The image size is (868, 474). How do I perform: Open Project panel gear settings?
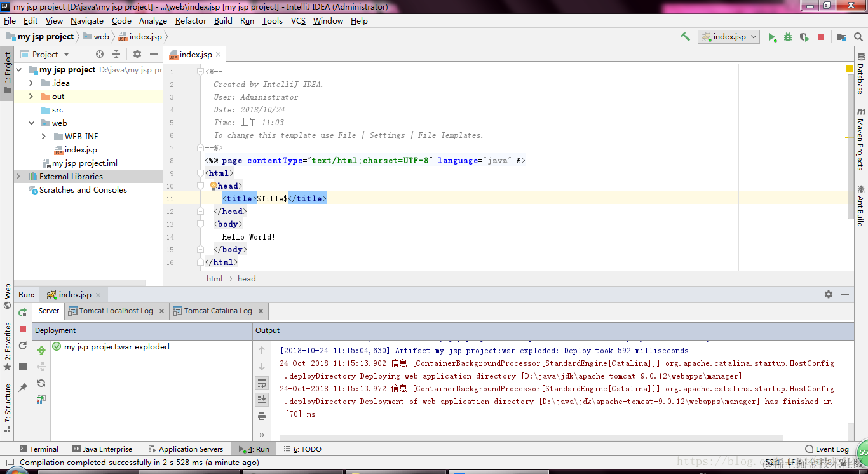[137, 54]
